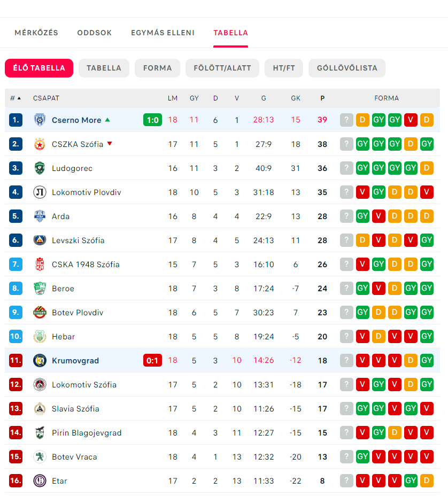Click the CSZKA Szófia club logo
The height and width of the screenshot is (497, 448).
pos(40,144)
